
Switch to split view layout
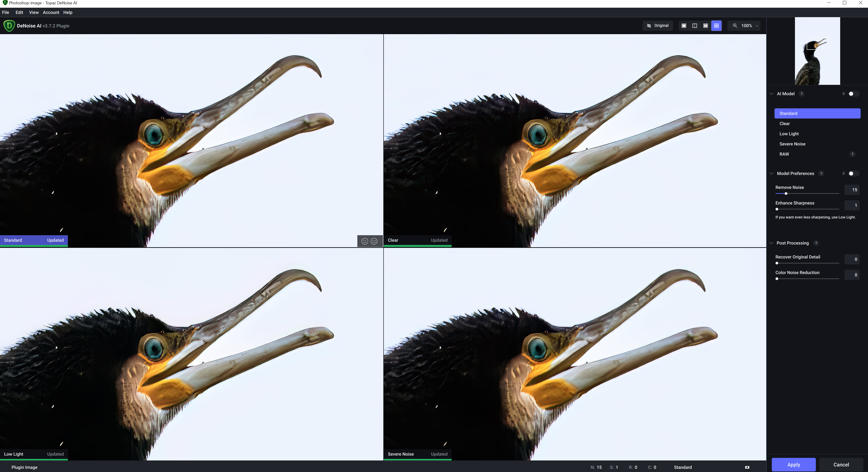click(x=695, y=26)
